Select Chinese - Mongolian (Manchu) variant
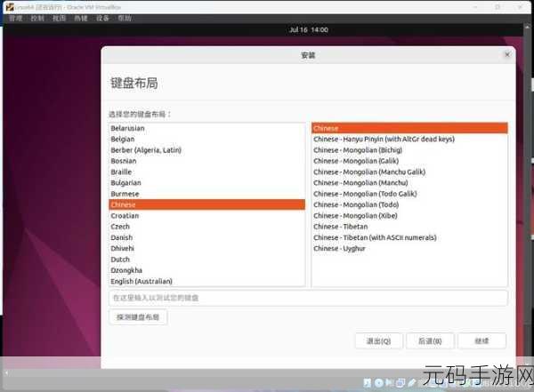 point(409,183)
